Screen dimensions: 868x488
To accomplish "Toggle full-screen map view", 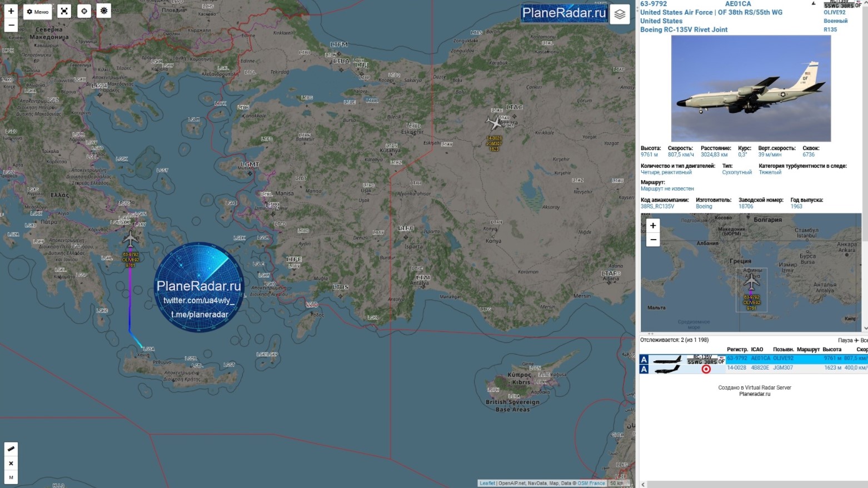I will point(64,11).
